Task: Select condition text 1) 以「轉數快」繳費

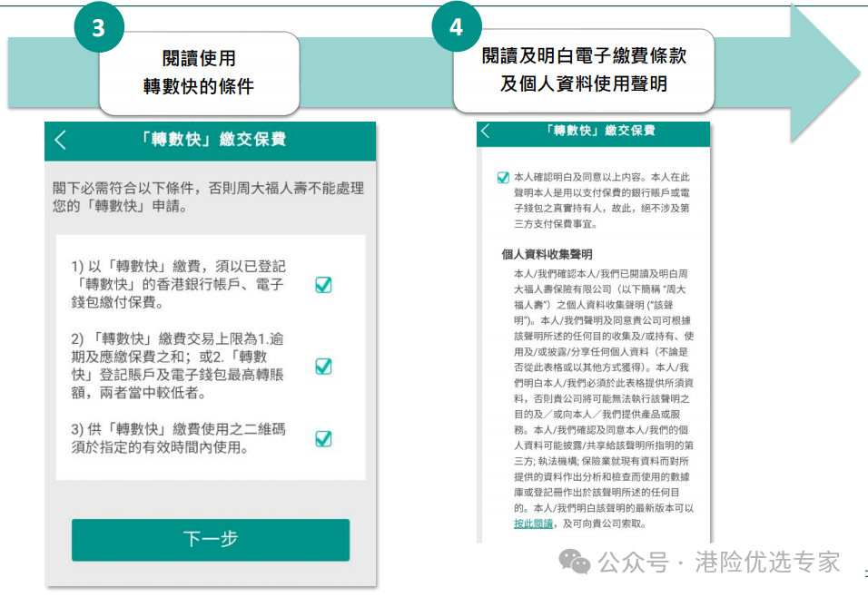Action: (x=178, y=284)
